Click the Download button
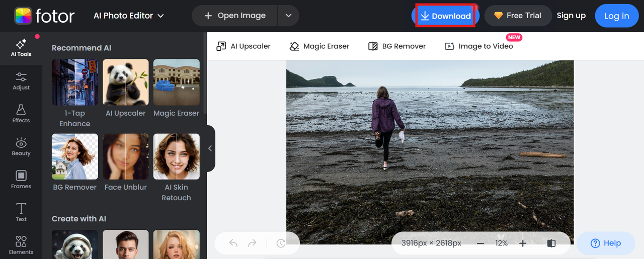 click(446, 16)
